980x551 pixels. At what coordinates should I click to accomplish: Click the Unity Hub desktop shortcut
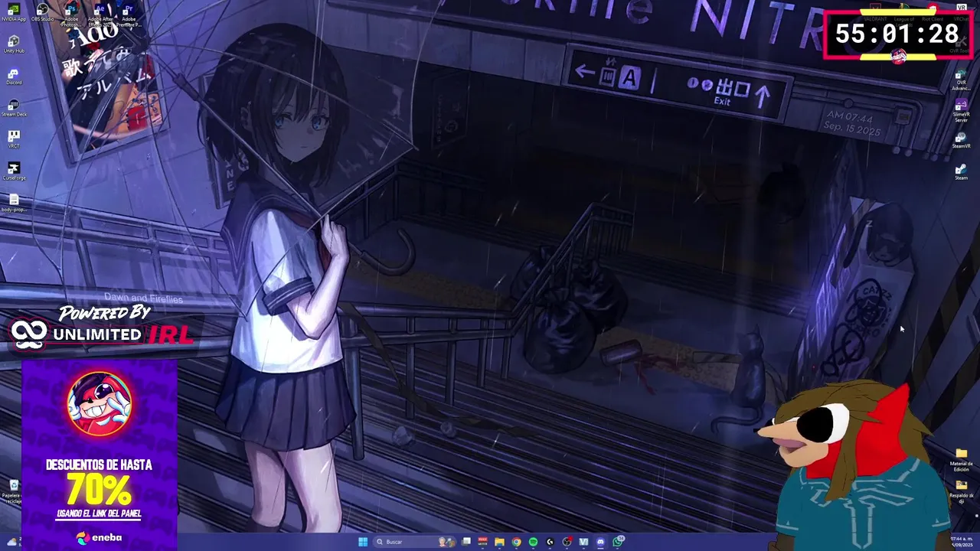point(14,44)
